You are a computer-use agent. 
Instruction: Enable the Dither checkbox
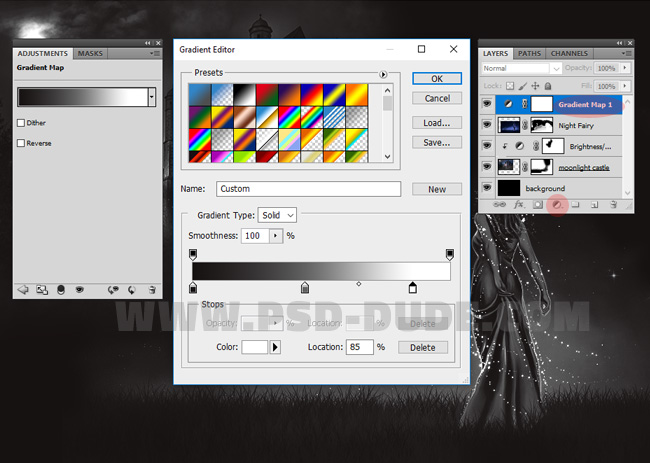click(x=21, y=123)
